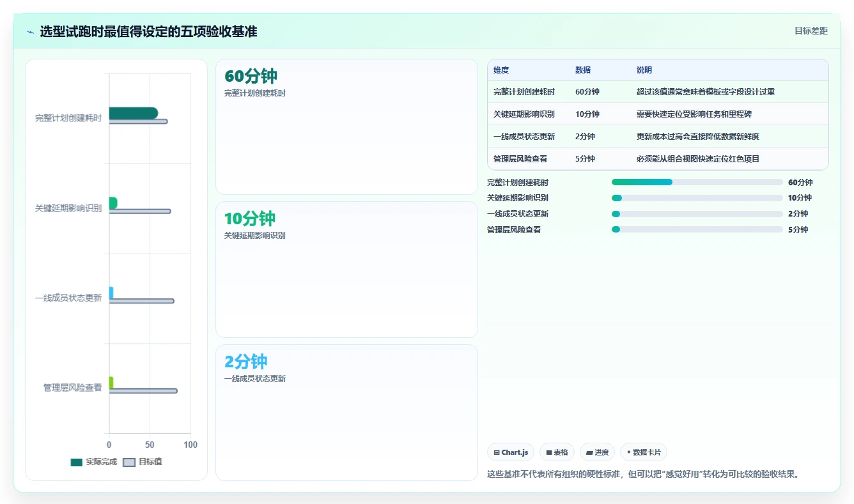Click the 60分钟 value beside the progress bar
This screenshot has height=504, width=854.
click(x=800, y=183)
